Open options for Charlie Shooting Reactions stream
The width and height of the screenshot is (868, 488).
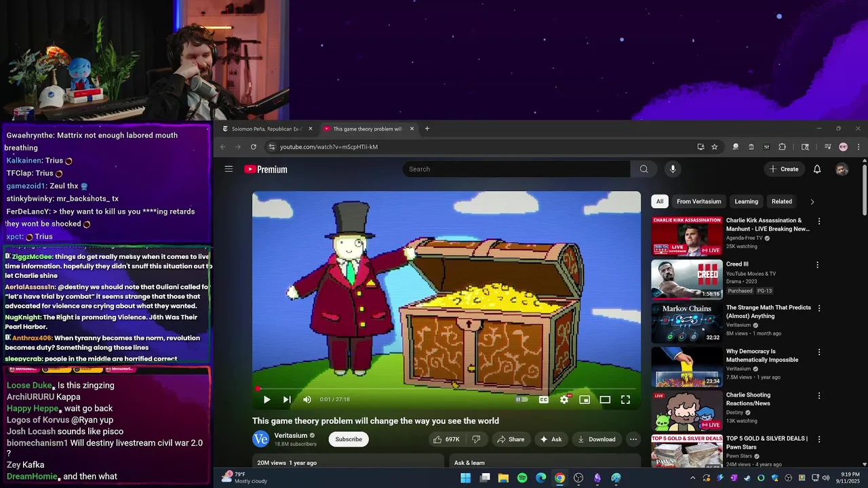[818, 396]
